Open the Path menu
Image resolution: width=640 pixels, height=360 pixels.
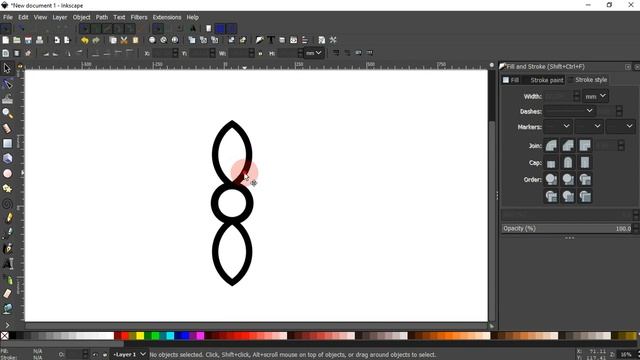tap(102, 17)
